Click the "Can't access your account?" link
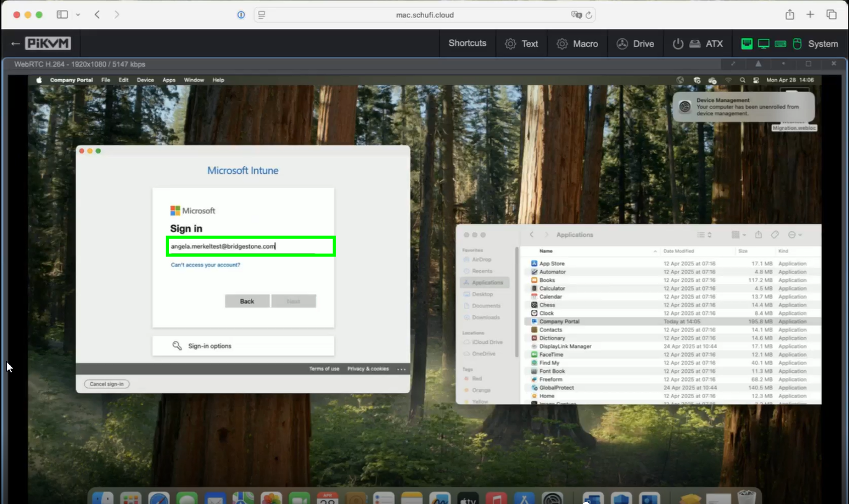The image size is (849, 504). (205, 265)
